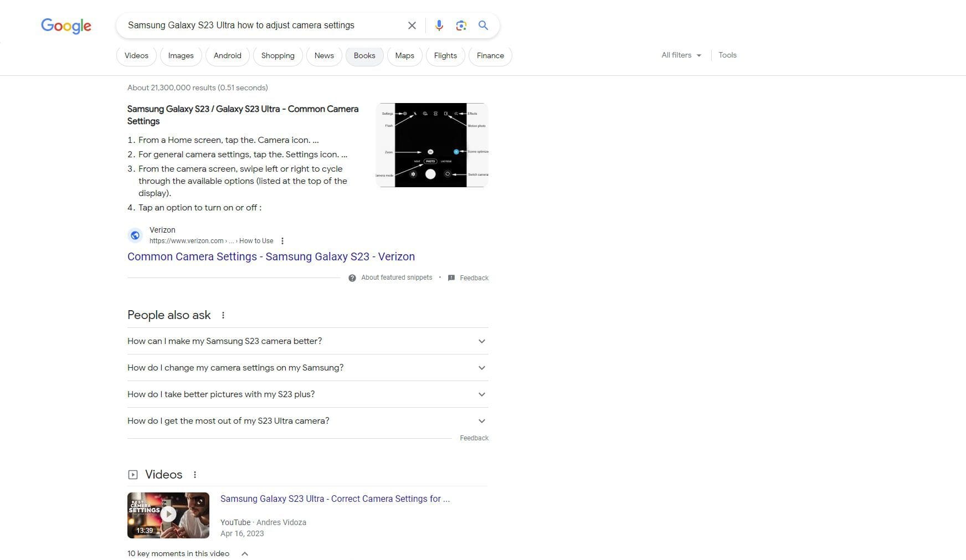Click inside the search input field
The width and height of the screenshot is (966, 560).
pos(260,25)
